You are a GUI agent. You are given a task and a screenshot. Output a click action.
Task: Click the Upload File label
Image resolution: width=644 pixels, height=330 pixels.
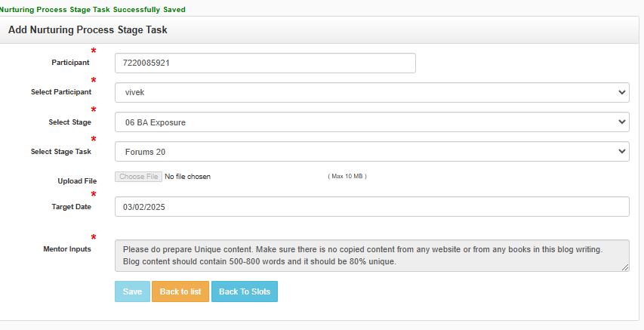pos(77,181)
